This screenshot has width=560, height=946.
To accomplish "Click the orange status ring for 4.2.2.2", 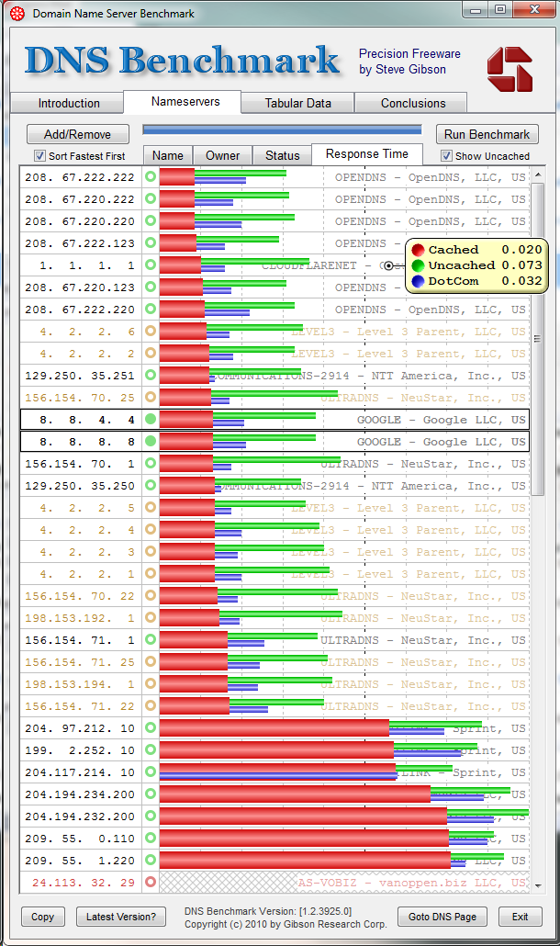I will click(x=150, y=353).
